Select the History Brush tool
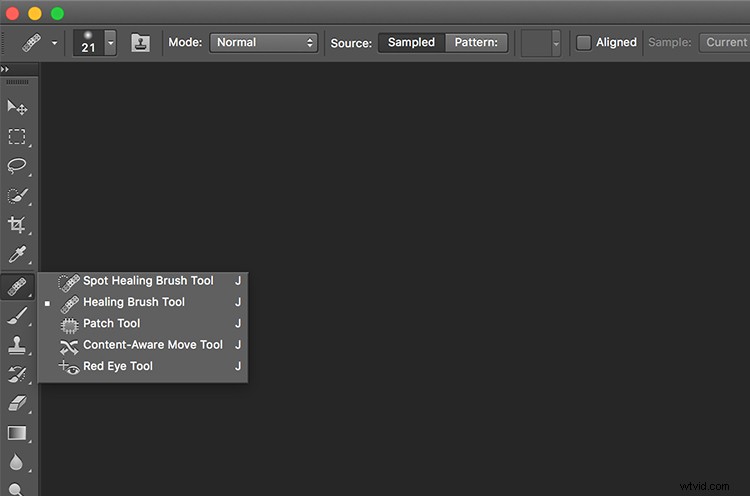This screenshot has width=750, height=496. 17,374
